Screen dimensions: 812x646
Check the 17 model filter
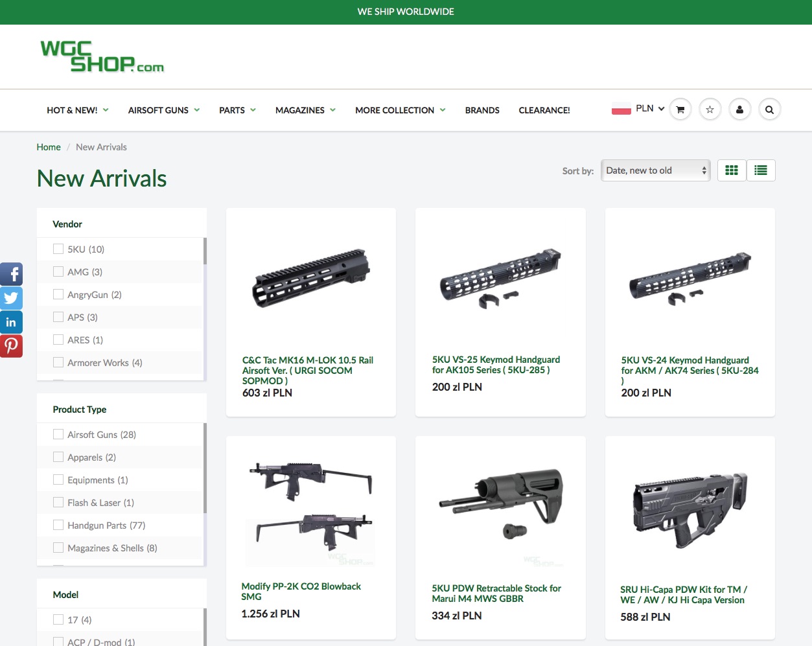(58, 619)
